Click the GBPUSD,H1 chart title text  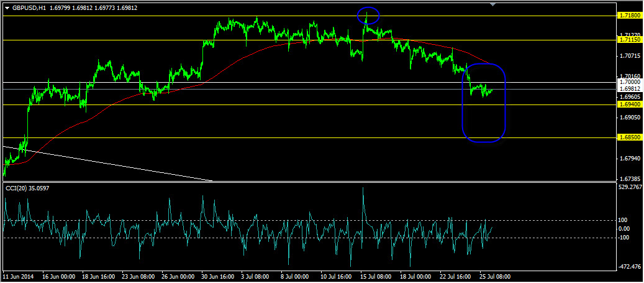(x=29, y=8)
